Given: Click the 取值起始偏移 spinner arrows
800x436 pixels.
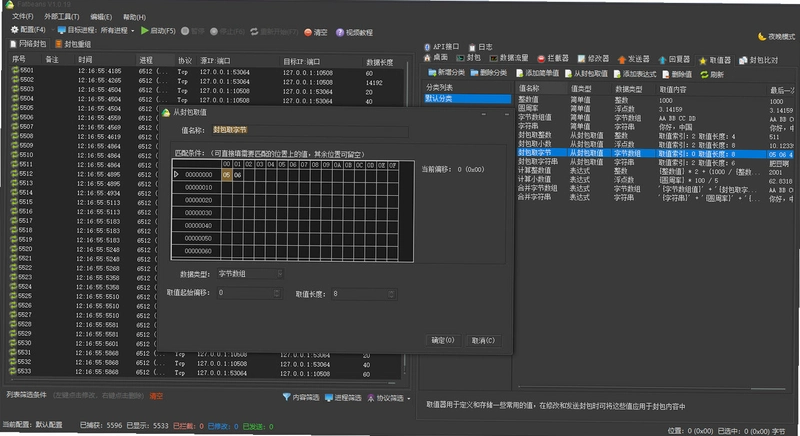Looking at the screenshot, I should 277,293.
